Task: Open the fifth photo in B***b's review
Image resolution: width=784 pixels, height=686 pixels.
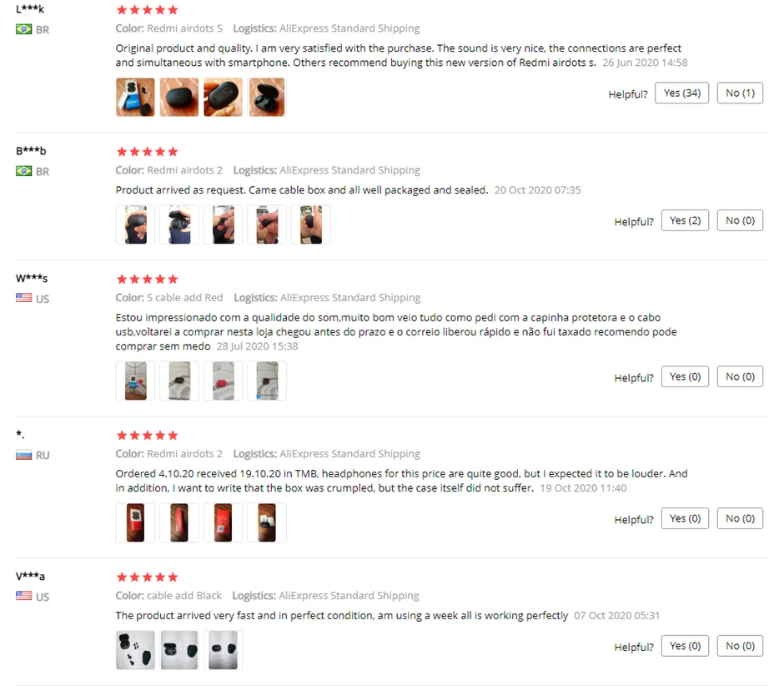Action: [310, 224]
